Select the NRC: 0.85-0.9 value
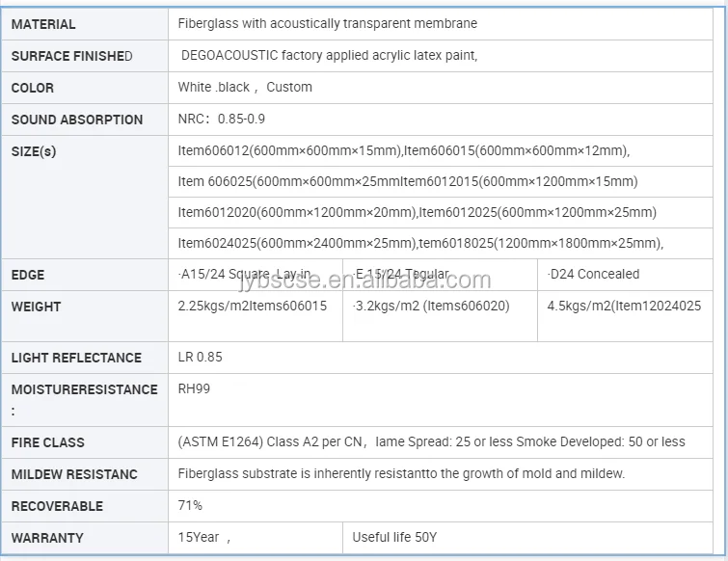The image size is (728, 561). tap(222, 120)
